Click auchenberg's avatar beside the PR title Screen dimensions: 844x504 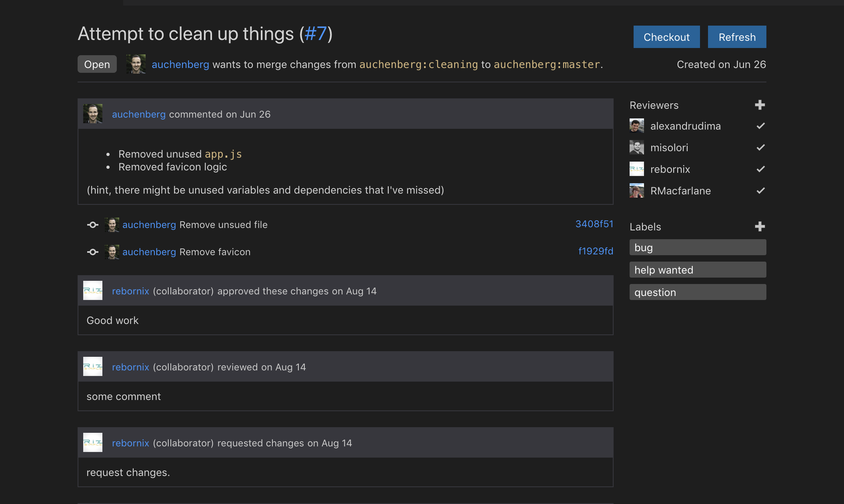coord(136,64)
